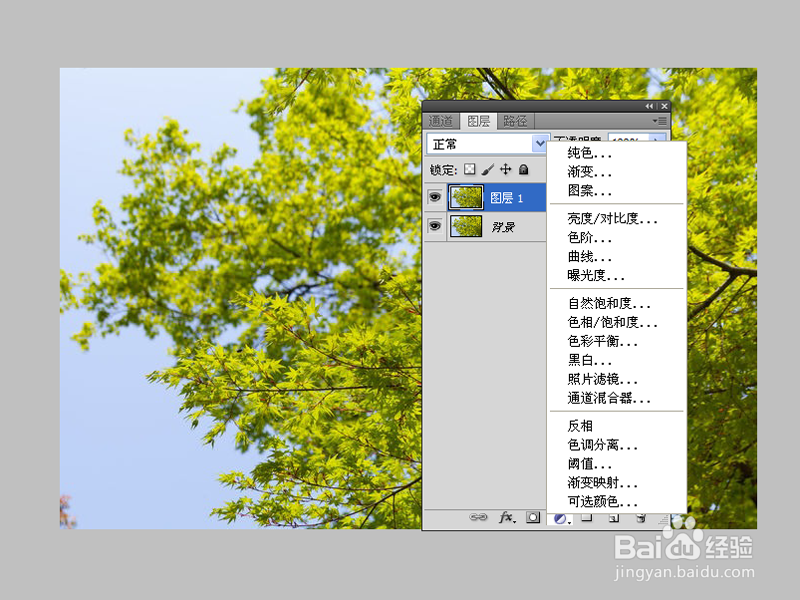Viewport: 800px width, 600px height.
Task: Toggle lock image pixels brush icon
Action: point(488,169)
